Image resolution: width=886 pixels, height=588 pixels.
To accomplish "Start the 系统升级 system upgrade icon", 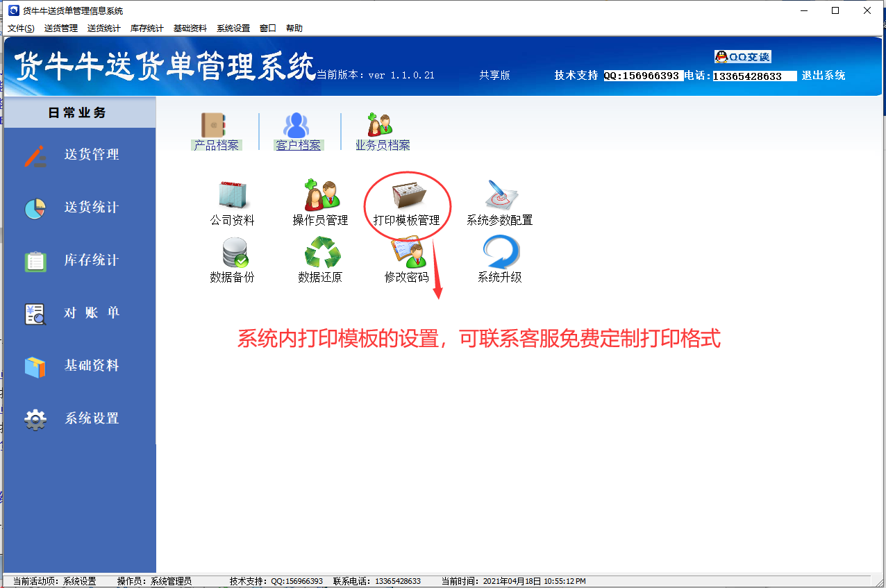I will pyautogui.click(x=501, y=252).
